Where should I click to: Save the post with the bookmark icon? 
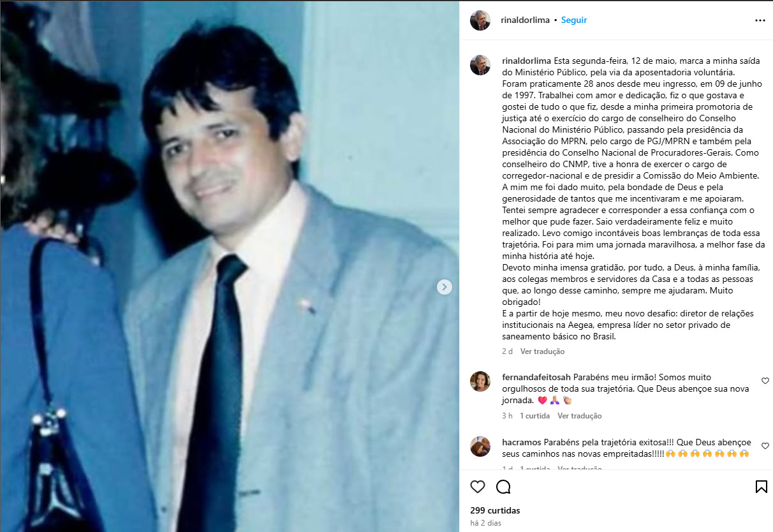coord(761,487)
